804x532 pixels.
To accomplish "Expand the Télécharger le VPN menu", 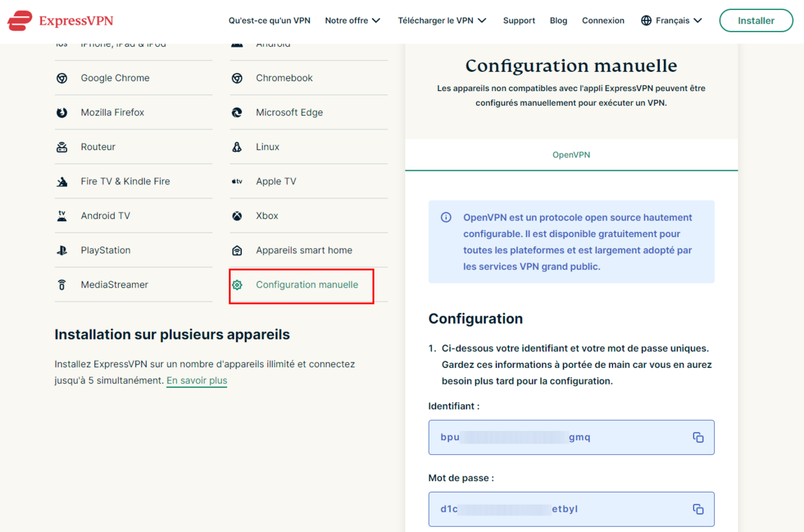I will pyautogui.click(x=442, y=21).
